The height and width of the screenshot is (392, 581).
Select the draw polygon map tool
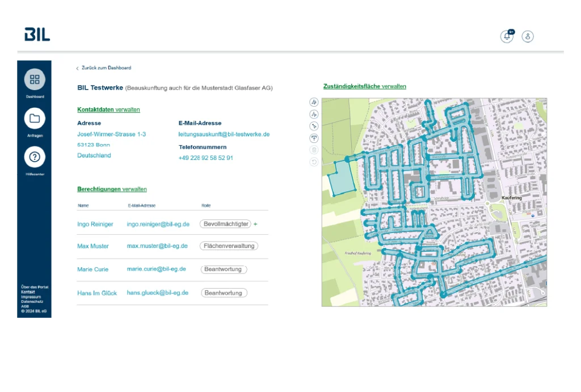point(314,102)
